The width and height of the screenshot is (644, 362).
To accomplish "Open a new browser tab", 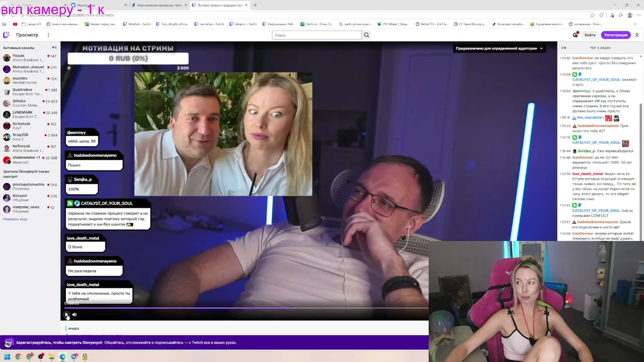I will point(255,5).
